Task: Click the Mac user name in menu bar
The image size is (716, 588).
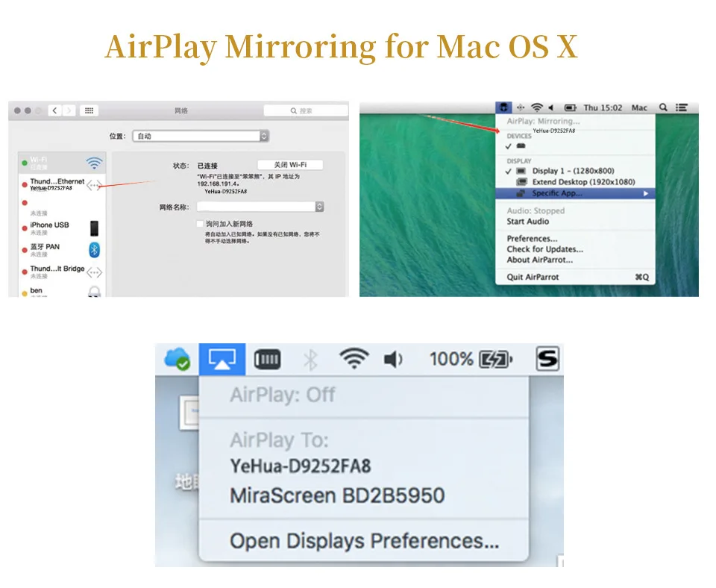Action: pos(639,107)
